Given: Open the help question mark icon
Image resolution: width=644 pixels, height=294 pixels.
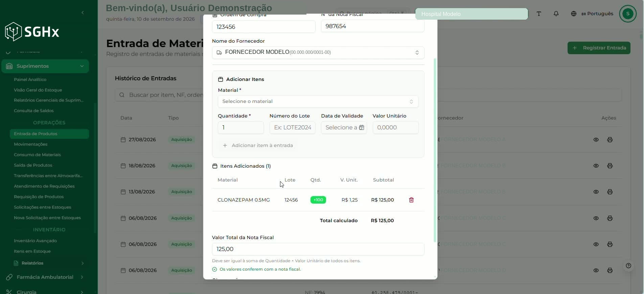Looking at the screenshot, I should click(x=628, y=266).
